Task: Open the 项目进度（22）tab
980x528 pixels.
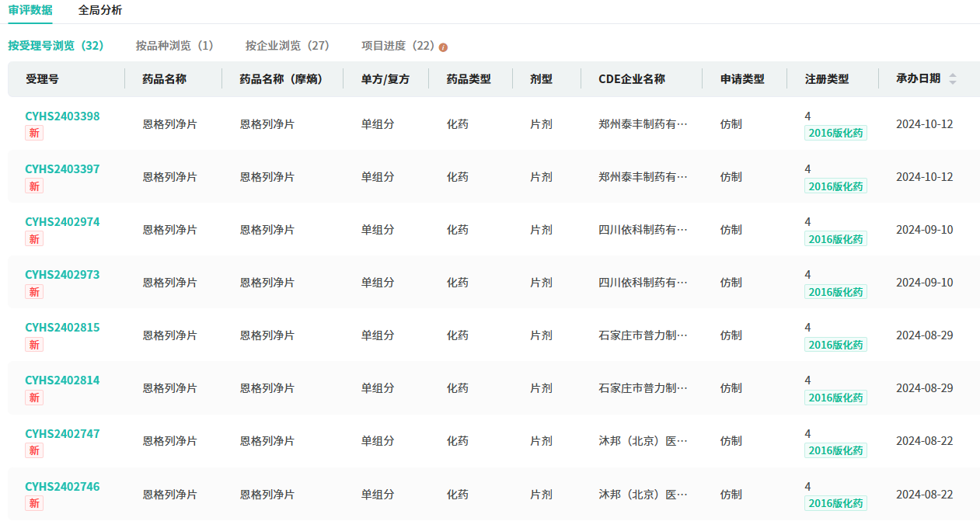Action: [398, 46]
